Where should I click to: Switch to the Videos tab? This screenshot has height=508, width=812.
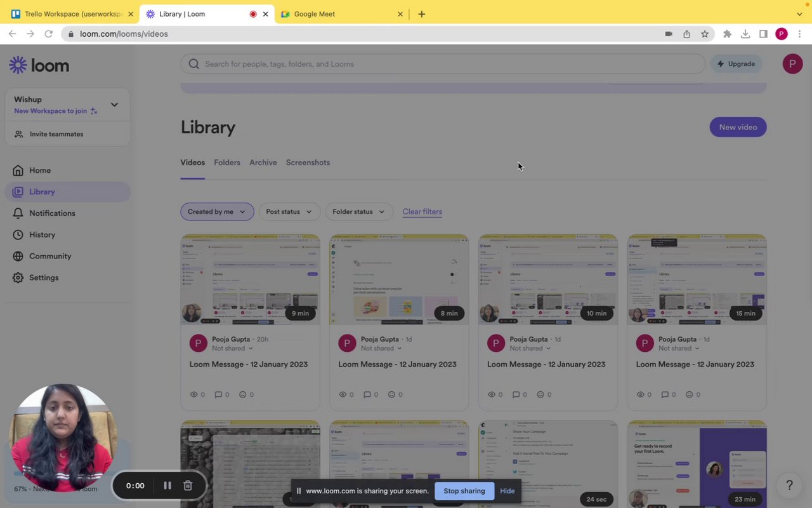pos(192,163)
